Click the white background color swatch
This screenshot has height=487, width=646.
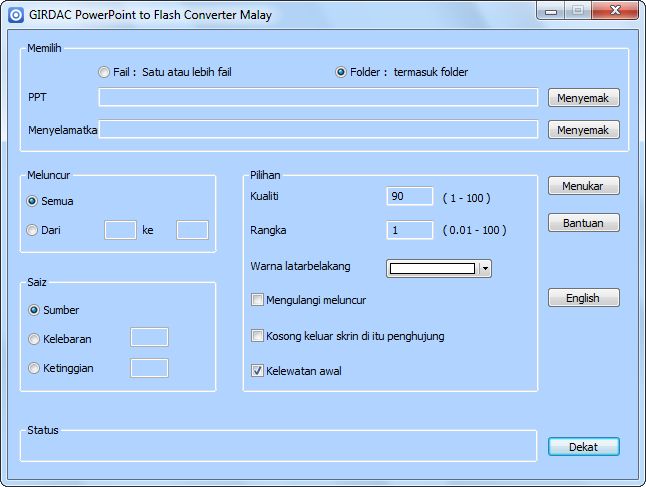click(x=432, y=269)
